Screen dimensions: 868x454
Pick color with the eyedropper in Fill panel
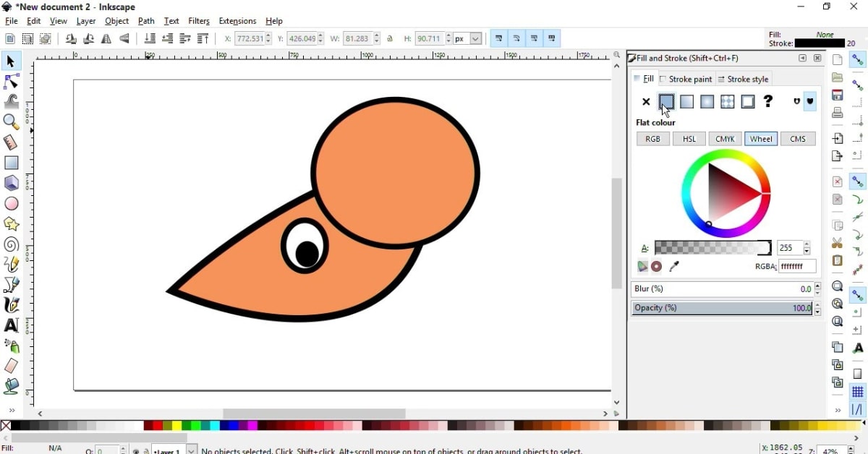(674, 267)
